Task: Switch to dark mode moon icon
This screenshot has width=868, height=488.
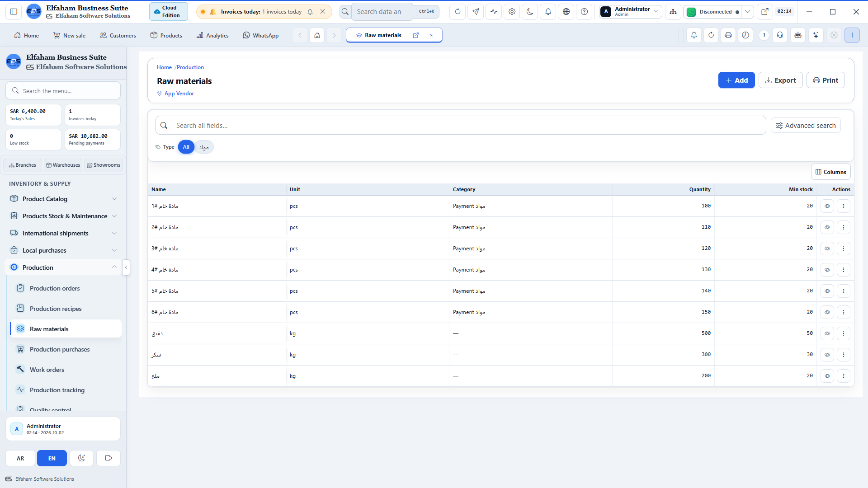Action: (x=530, y=12)
